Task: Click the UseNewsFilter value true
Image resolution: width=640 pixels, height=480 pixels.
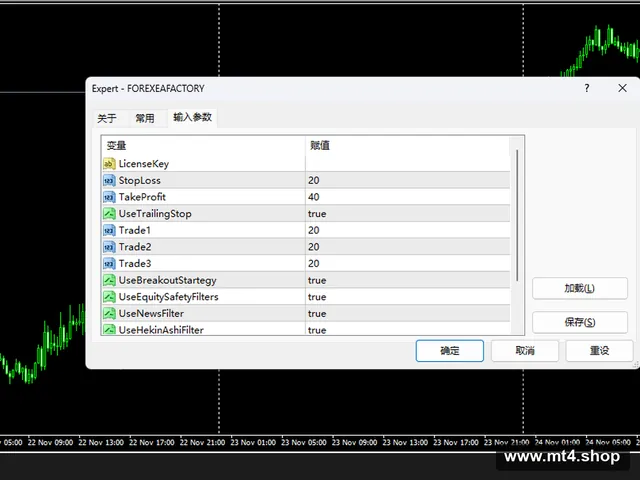Action: (317, 314)
